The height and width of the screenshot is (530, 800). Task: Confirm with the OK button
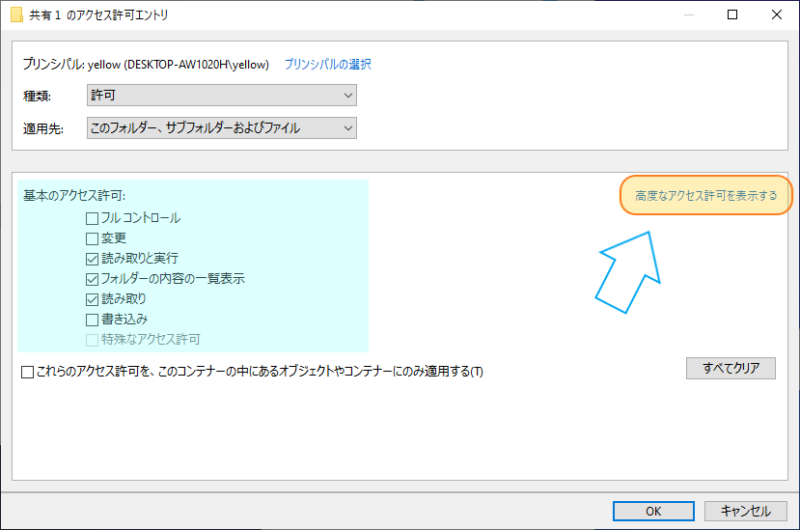(653, 510)
